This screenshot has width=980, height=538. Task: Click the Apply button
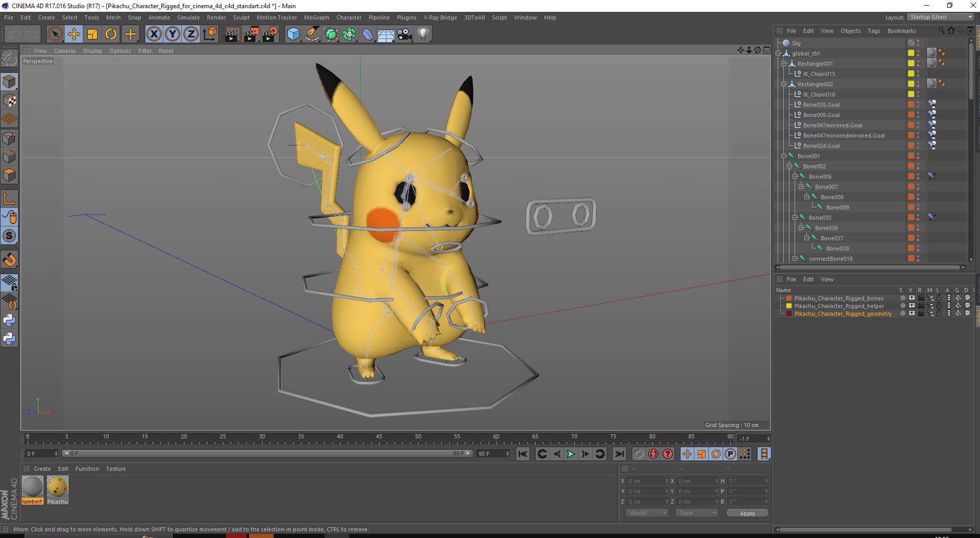747,513
